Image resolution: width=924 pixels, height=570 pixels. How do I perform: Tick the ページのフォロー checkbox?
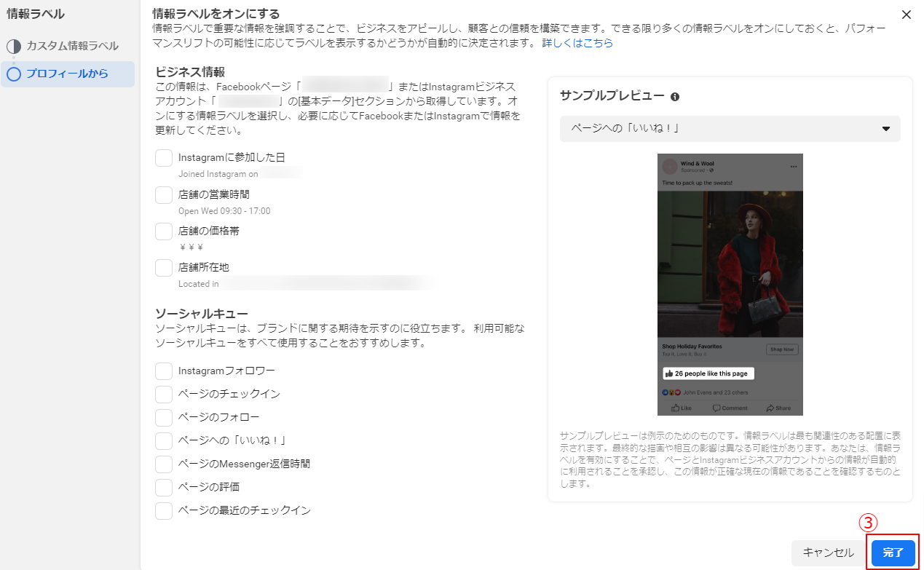164,418
